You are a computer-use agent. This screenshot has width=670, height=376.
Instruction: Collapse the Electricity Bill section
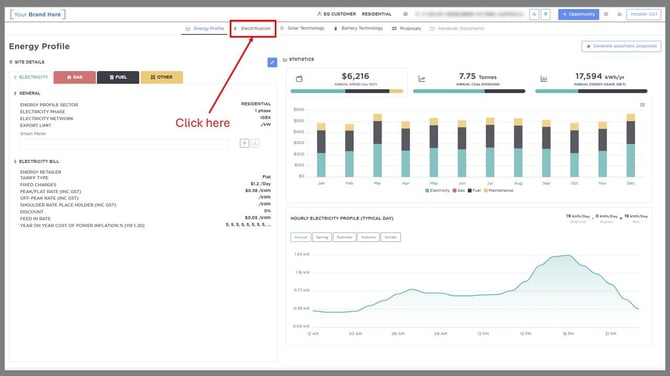36,162
